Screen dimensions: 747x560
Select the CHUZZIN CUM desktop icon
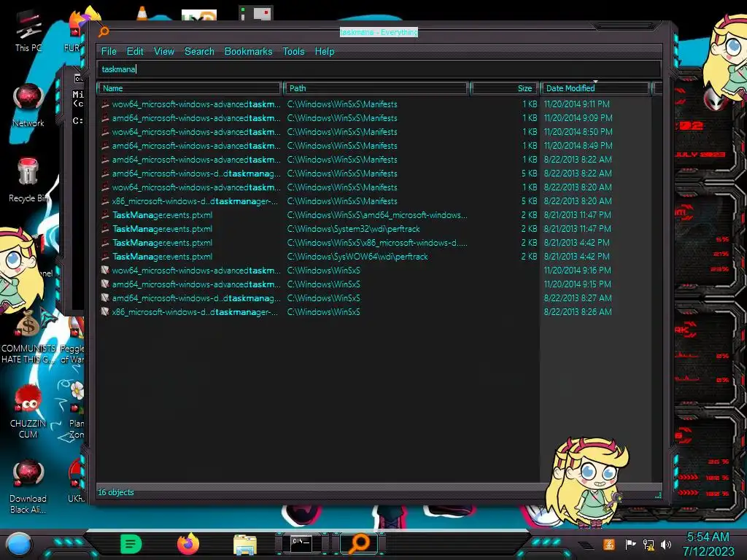pos(28,411)
